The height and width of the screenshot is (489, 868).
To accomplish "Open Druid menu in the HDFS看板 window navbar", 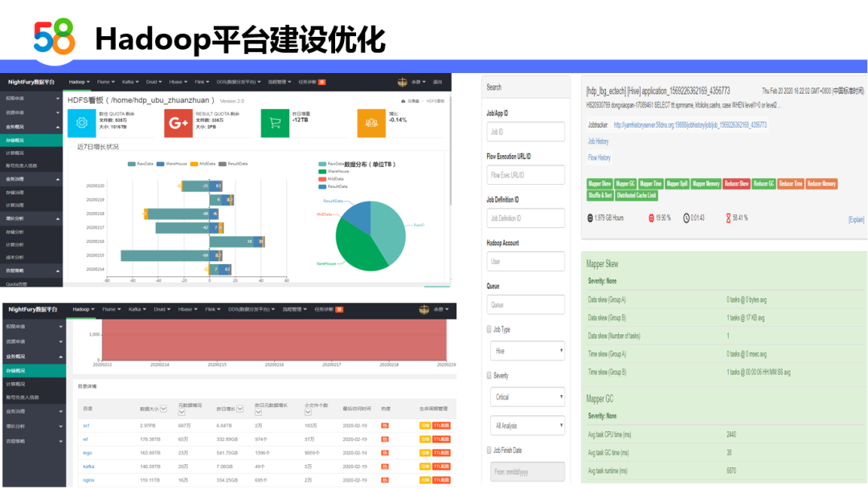I will [154, 82].
